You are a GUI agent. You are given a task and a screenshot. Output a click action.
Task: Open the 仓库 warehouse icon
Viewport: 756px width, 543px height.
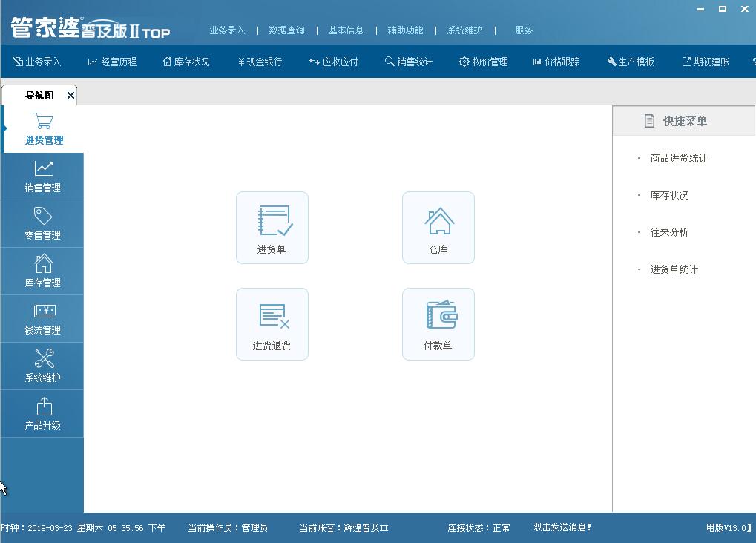pos(438,227)
